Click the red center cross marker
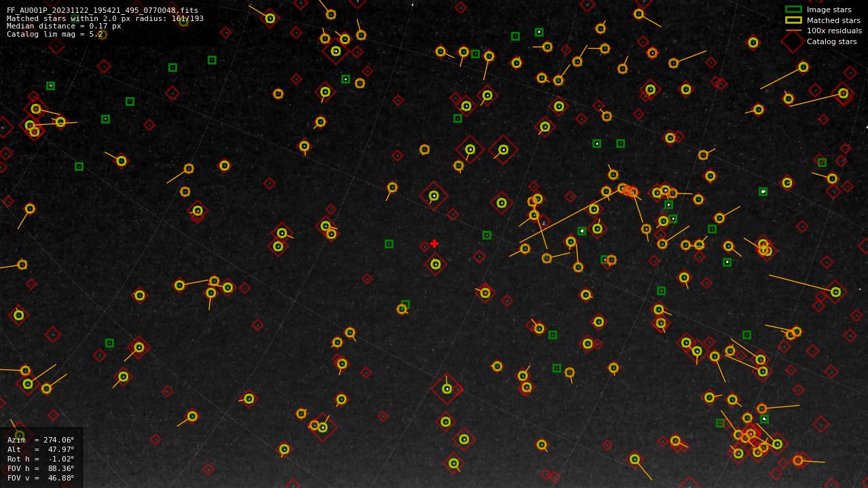The width and height of the screenshot is (868, 488). click(x=434, y=244)
